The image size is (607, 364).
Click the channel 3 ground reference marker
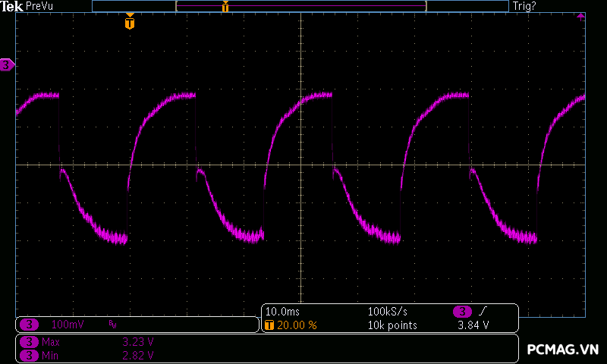(x=7, y=64)
